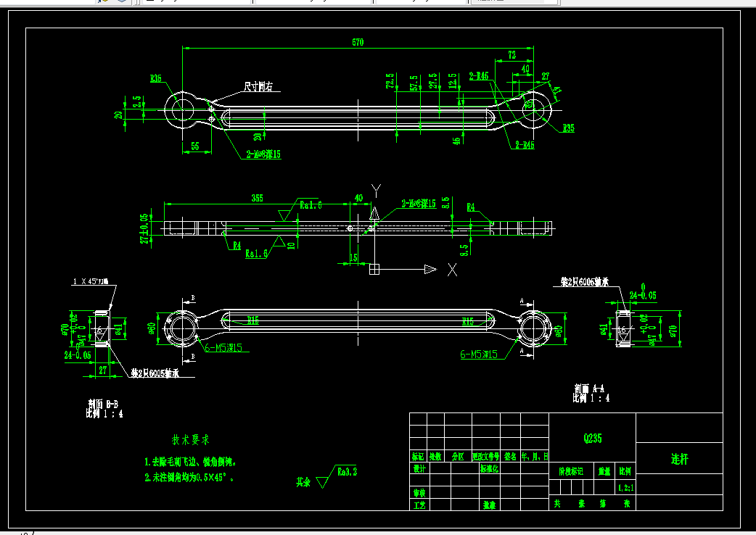Click the 比例 1:4 text under 剖面 B-B

(x=104, y=414)
